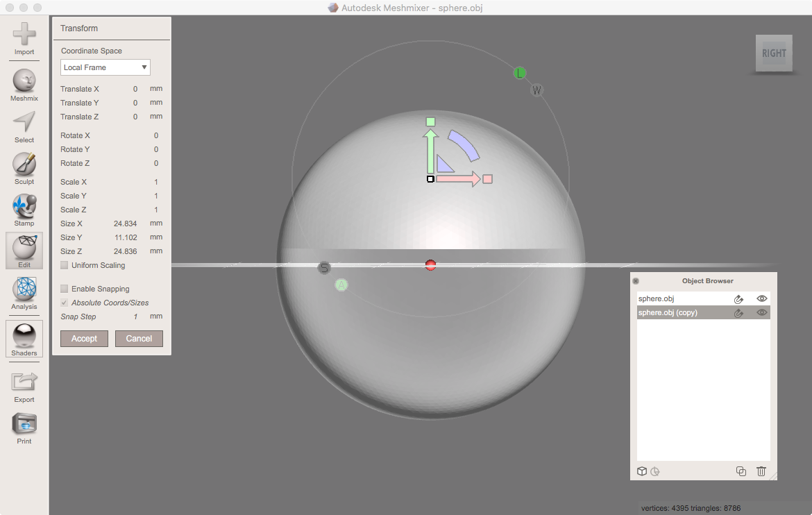Click the Accept button
This screenshot has height=515, width=812.
click(84, 338)
